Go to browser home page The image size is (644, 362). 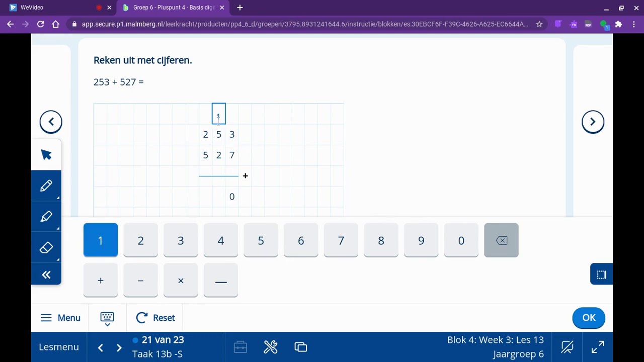click(x=55, y=24)
